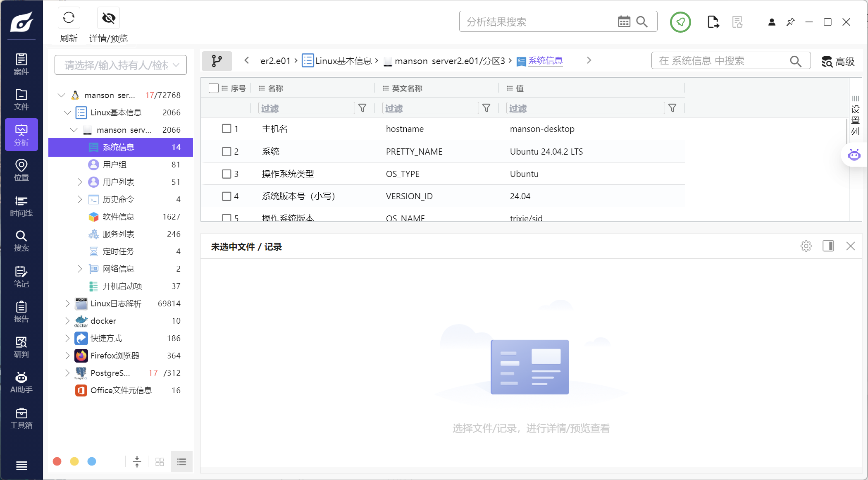Toggle the details/preview eye icon
The image size is (868, 480).
[108, 18]
